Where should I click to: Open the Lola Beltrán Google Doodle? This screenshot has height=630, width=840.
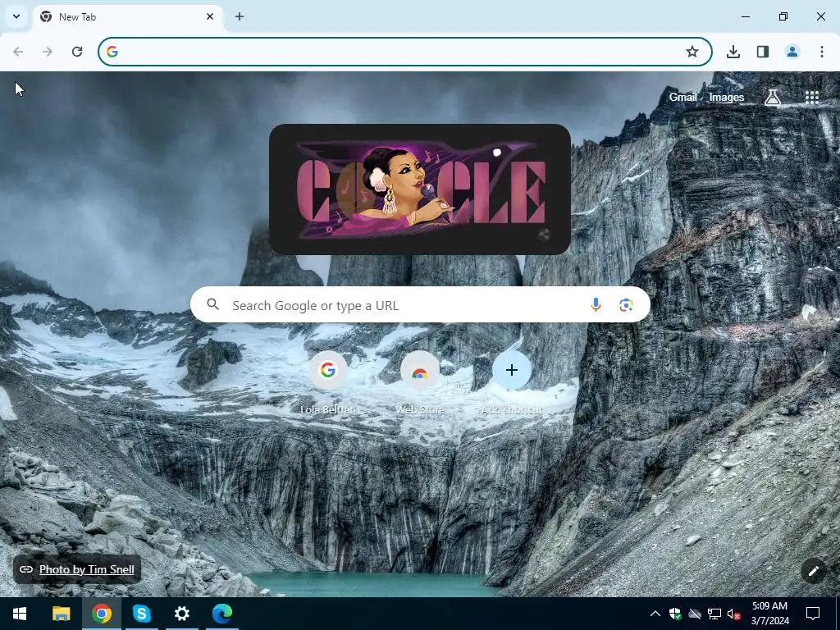point(420,189)
